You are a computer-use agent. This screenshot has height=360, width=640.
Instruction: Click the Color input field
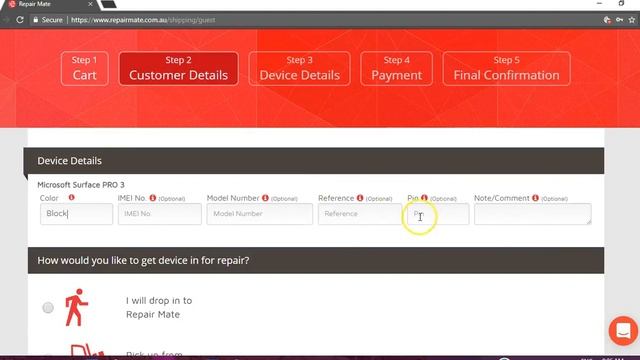[76, 214]
